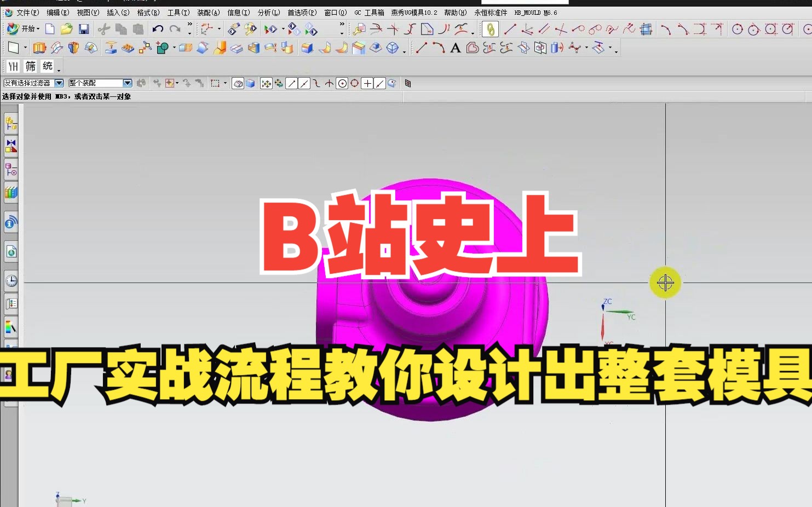Open the Assembly Navigator in the sidebar
Screen dimensions: 812x507
pyautogui.click(x=11, y=123)
